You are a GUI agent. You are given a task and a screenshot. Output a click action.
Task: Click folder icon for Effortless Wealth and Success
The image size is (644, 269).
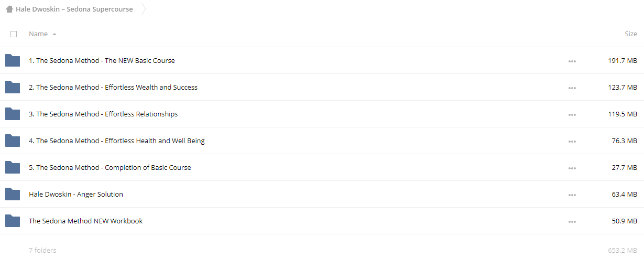pos(13,87)
